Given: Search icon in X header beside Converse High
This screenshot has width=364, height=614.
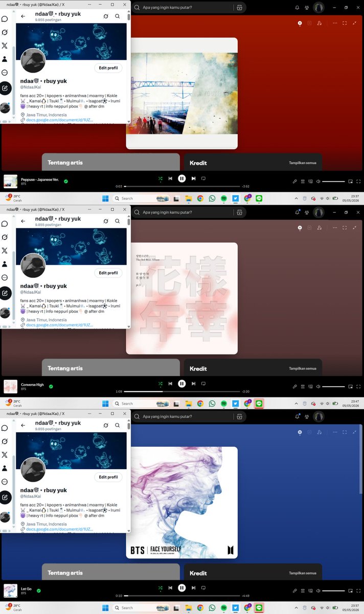Looking at the screenshot, I should tap(118, 221).
